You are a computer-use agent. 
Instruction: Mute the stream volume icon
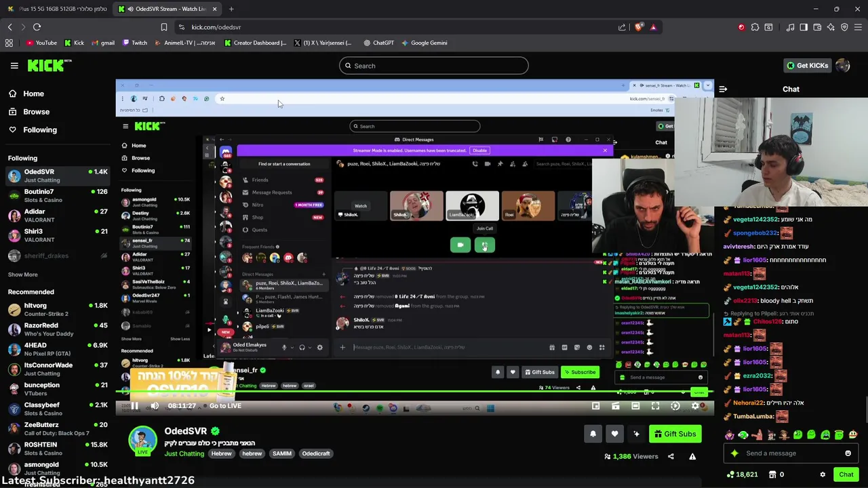pos(155,406)
